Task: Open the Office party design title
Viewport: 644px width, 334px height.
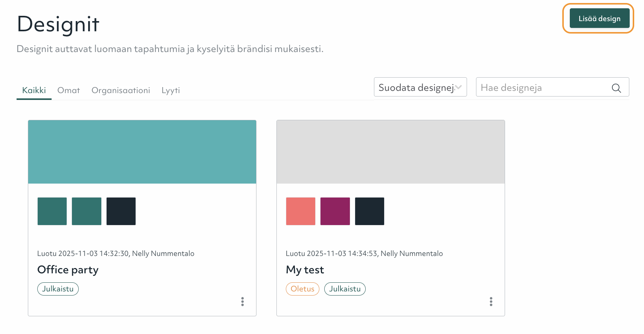Action: 68,270
